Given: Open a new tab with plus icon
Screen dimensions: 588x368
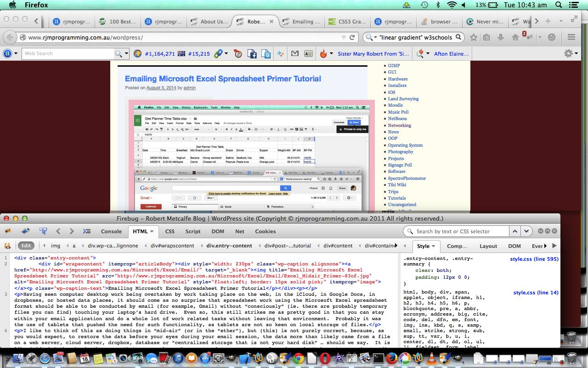Looking at the screenshot, I should point(548,21).
